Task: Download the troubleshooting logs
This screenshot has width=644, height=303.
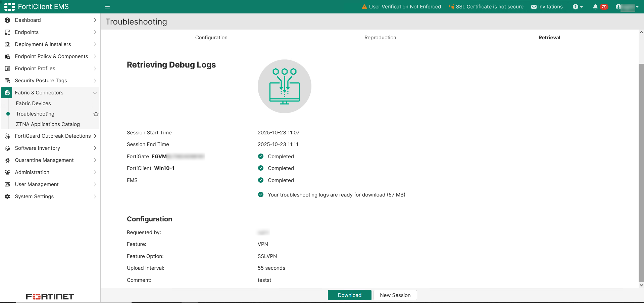Action: (350, 295)
